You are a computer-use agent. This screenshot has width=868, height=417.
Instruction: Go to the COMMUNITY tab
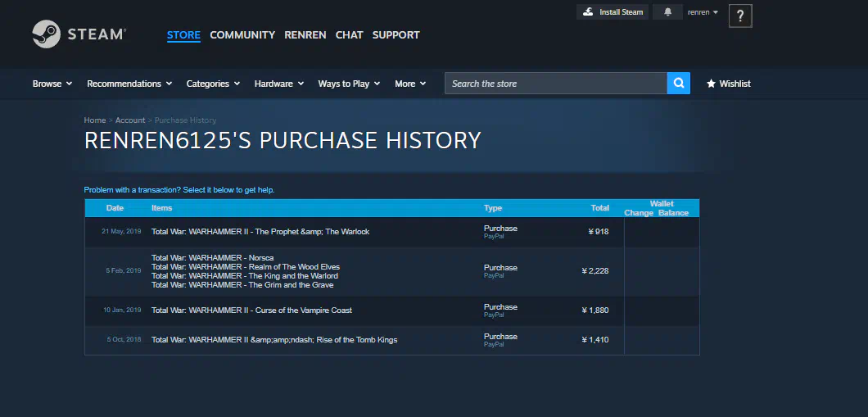pyautogui.click(x=242, y=35)
